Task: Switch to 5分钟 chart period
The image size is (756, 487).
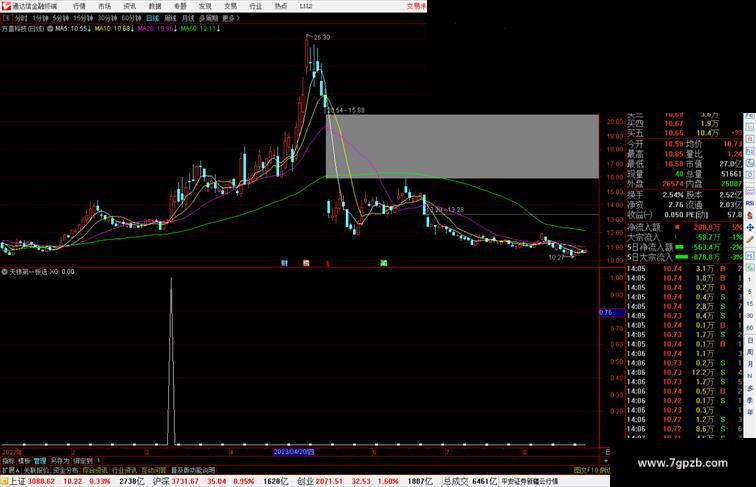Action: coord(61,18)
